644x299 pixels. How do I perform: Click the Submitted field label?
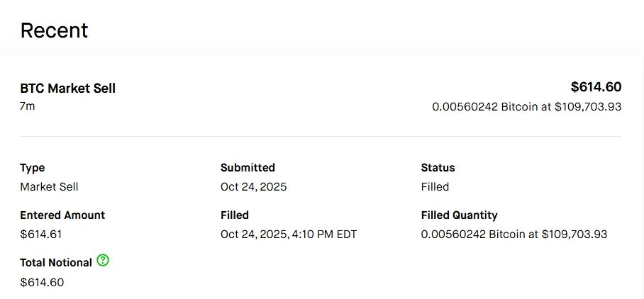click(248, 168)
